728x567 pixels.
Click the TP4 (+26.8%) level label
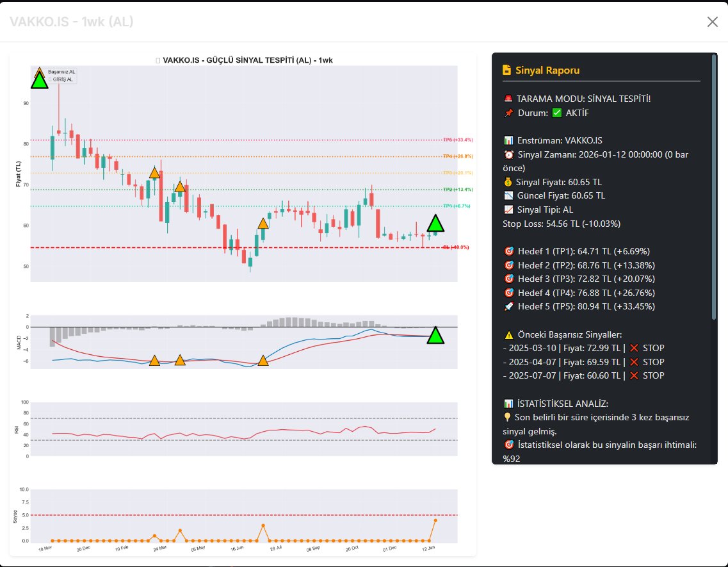coord(458,156)
